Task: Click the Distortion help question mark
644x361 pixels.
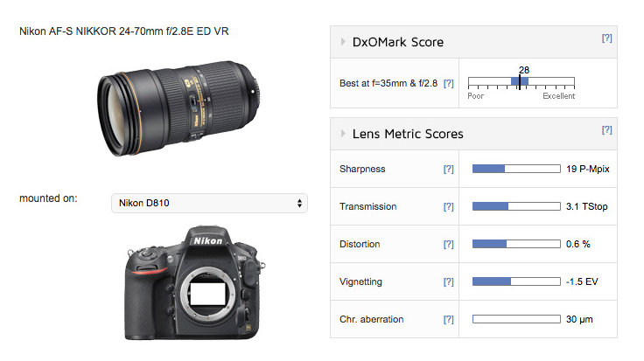Action: pos(449,245)
